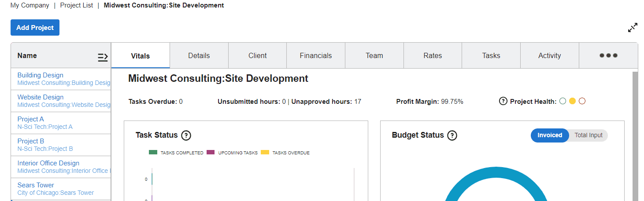644x201 pixels.
Task: Select Interior Office Design project
Action: pyautogui.click(x=48, y=163)
